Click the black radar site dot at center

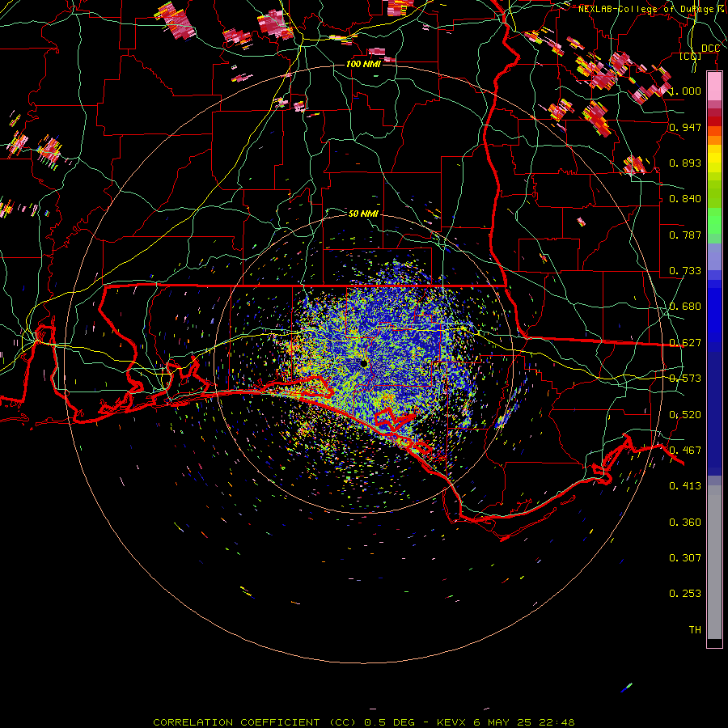(364, 363)
